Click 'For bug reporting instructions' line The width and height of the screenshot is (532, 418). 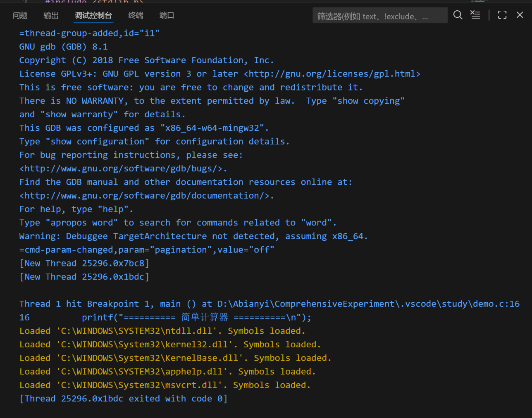point(131,155)
